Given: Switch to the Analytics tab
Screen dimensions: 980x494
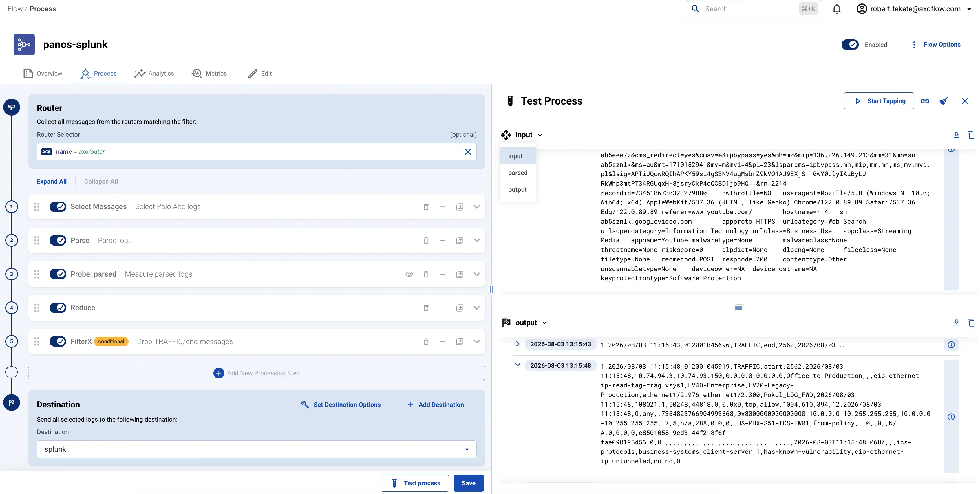Looking at the screenshot, I should [x=154, y=73].
